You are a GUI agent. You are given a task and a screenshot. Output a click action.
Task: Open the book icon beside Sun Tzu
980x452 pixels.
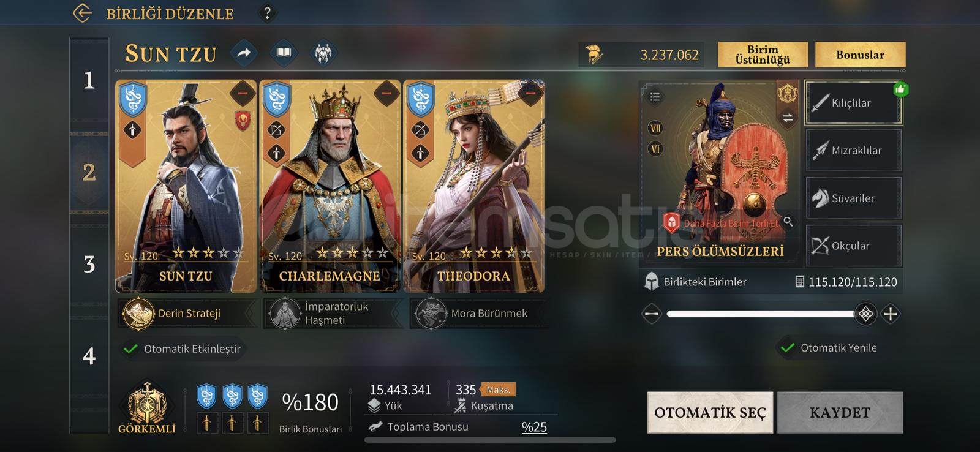coord(284,53)
